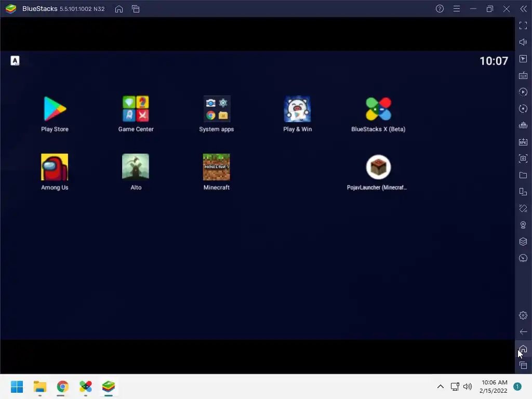Viewport: 532px width, 399px height.
Task: Open File Explorer from the taskbar
Action: 39,387
